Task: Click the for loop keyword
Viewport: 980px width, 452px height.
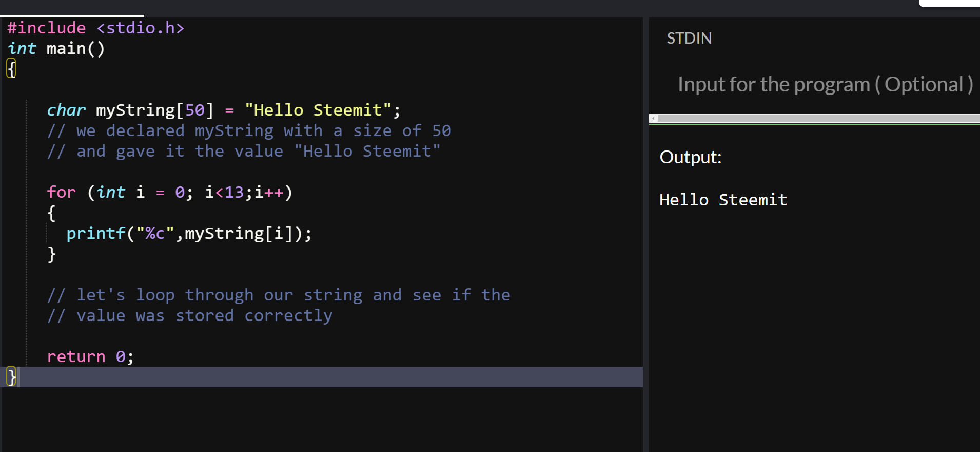Action: pos(61,192)
